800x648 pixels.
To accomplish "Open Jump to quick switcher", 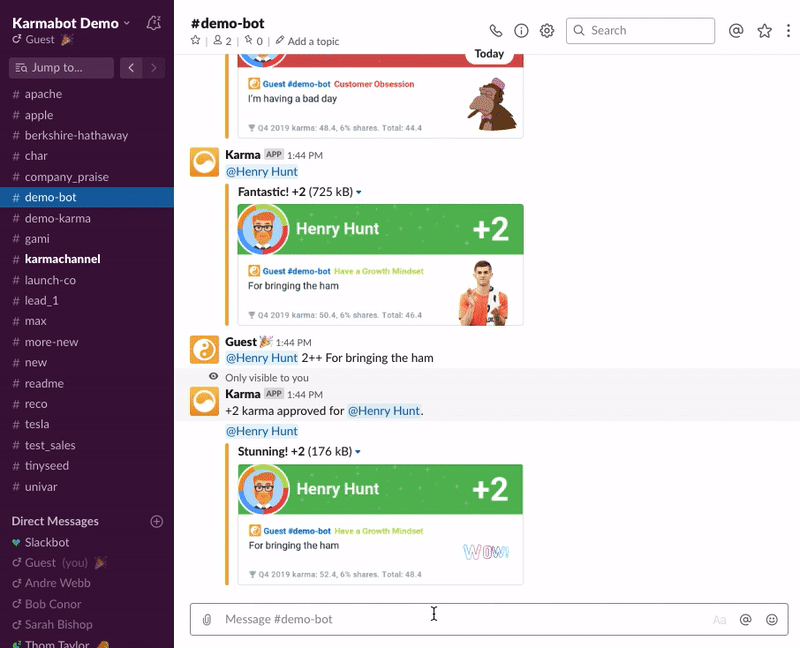I will 61,68.
